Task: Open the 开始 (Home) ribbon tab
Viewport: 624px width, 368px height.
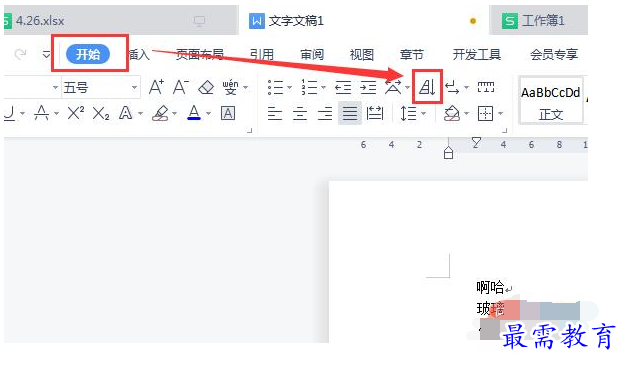Action: pos(88,54)
